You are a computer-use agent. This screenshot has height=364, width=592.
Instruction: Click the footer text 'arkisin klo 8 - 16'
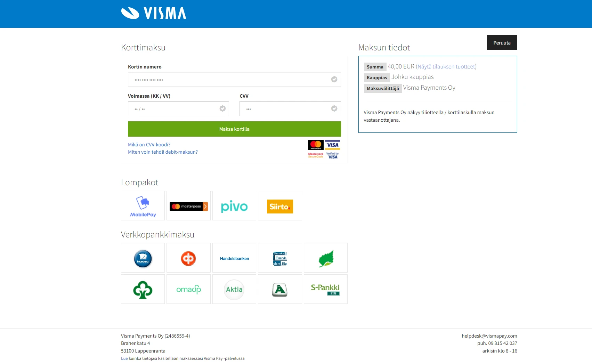(500, 351)
